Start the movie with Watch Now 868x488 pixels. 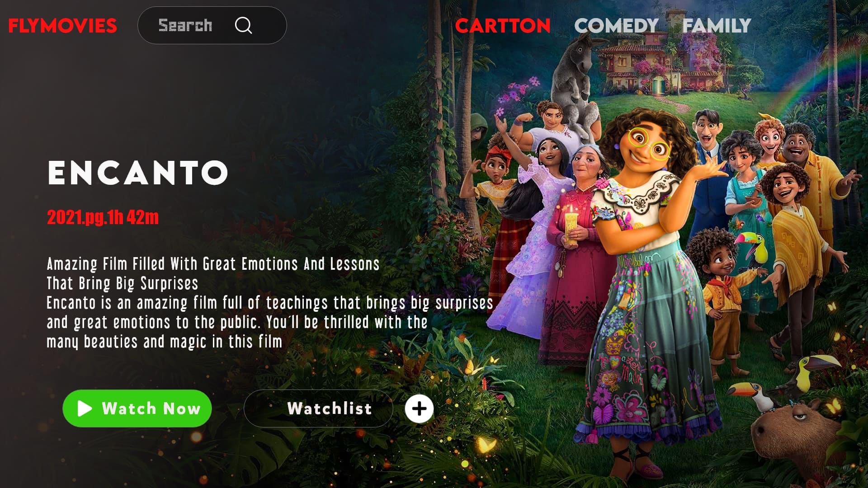click(137, 408)
